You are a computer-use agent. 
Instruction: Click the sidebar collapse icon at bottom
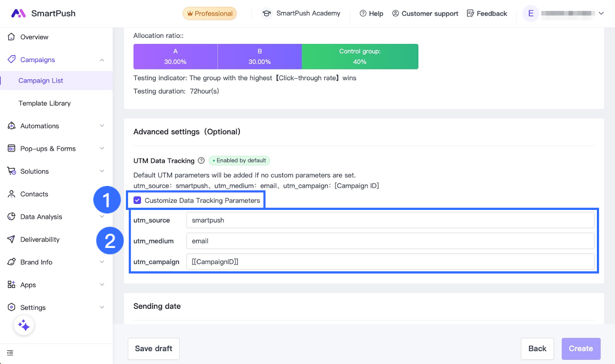coord(10,353)
